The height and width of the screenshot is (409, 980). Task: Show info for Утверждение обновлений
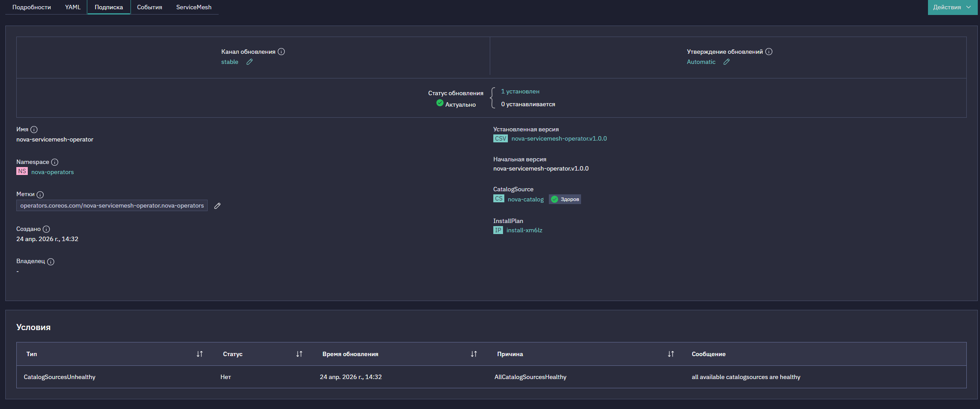click(x=769, y=52)
